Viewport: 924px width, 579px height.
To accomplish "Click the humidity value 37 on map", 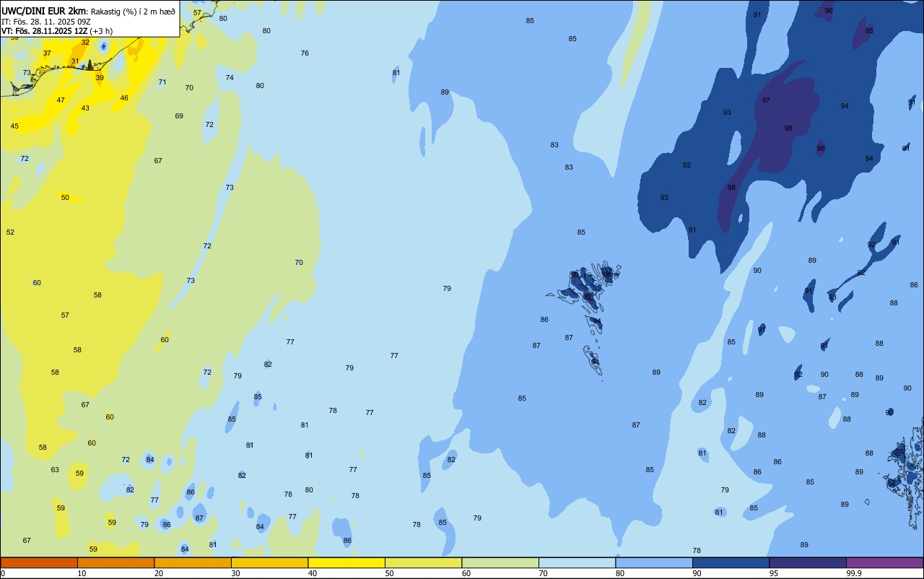I will (47, 53).
